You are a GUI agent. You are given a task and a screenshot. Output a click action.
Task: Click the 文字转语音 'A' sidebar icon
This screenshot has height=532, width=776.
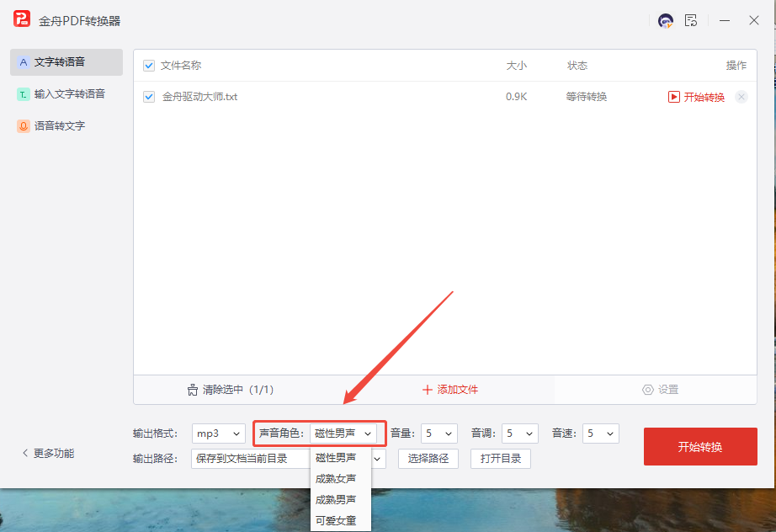pos(24,62)
